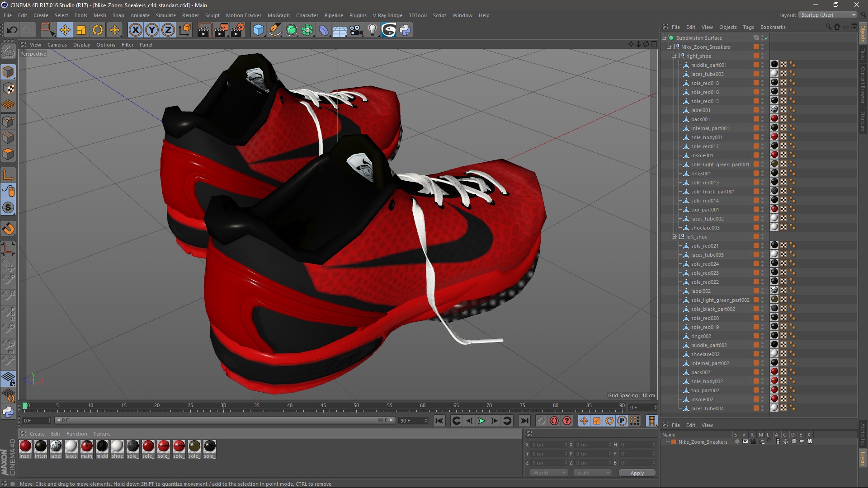
Task: Open the Layout dropdown
Action: [827, 15]
